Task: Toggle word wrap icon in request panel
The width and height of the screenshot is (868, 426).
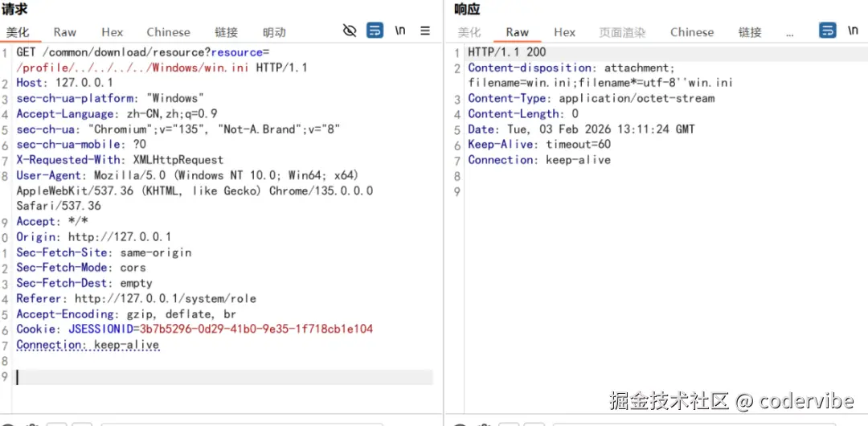Action: click(x=375, y=30)
